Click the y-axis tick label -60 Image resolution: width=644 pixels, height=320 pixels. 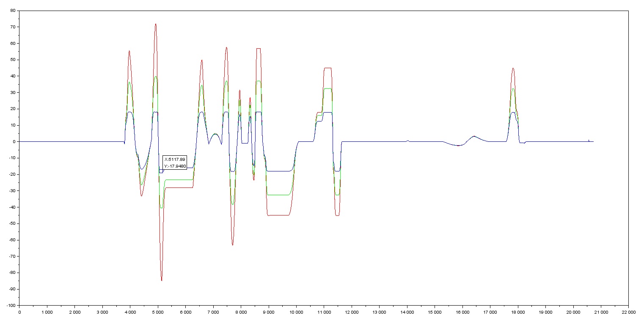pyautogui.click(x=12, y=240)
